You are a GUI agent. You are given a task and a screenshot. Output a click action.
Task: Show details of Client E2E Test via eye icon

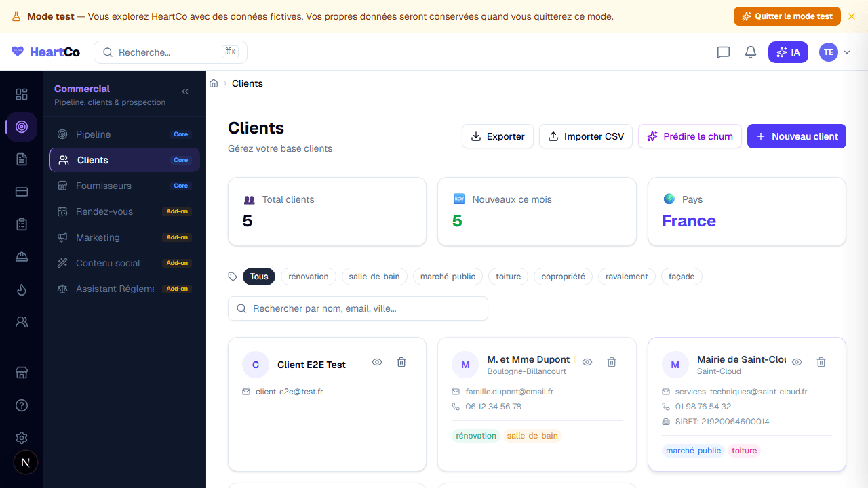(x=377, y=362)
